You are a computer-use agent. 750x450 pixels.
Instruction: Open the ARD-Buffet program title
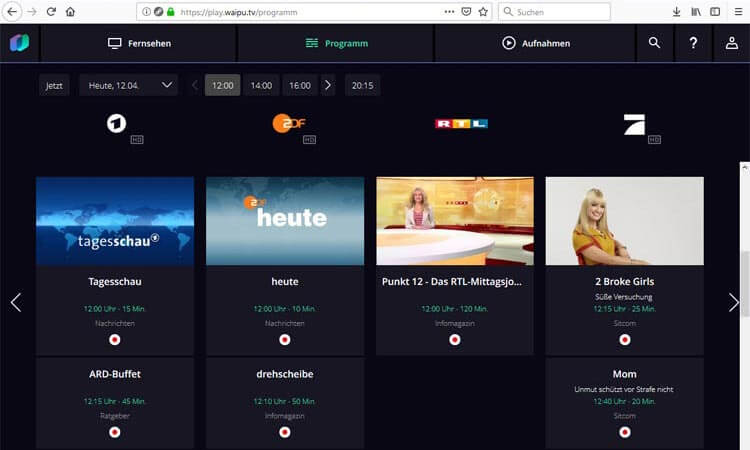click(115, 374)
